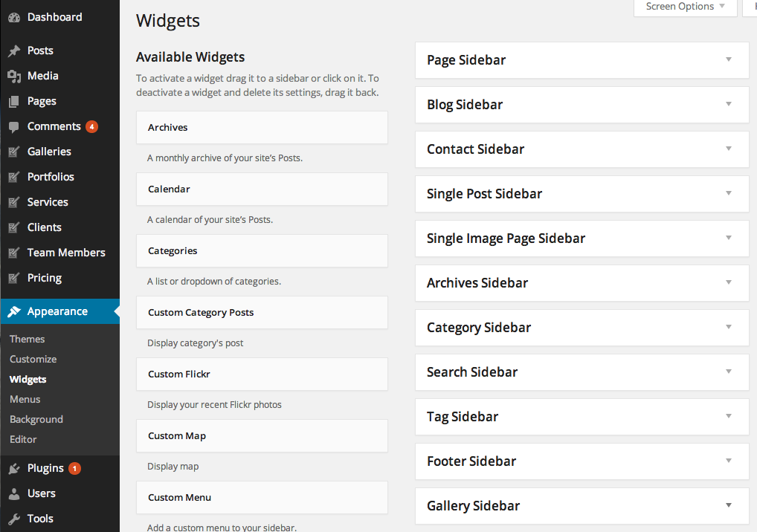Click the Media library icon
Image resolution: width=757 pixels, height=532 pixels.
pyautogui.click(x=14, y=77)
